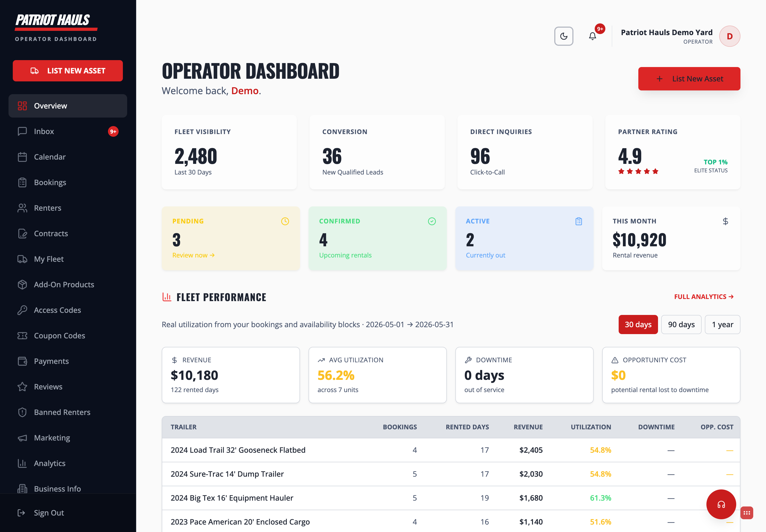The image size is (766, 532).
Task: Click the Active clipboard icon
Action: (x=579, y=221)
